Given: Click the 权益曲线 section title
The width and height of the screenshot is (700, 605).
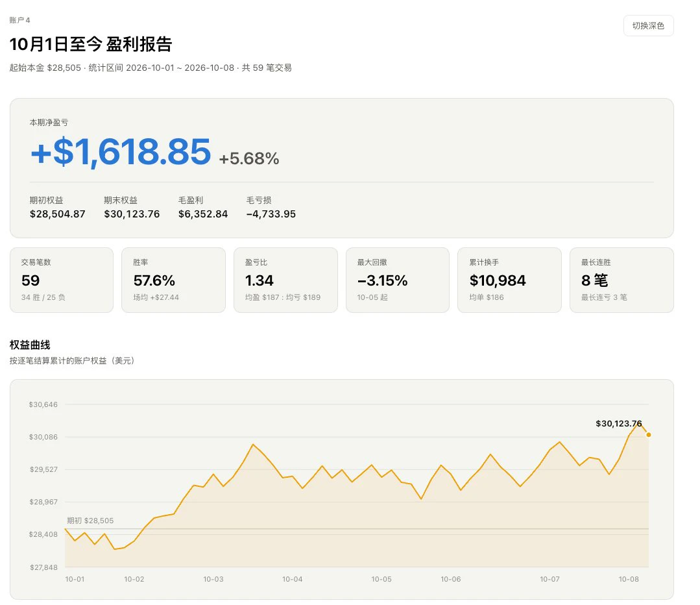Looking at the screenshot, I should pyautogui.click(x=30, y=345).
